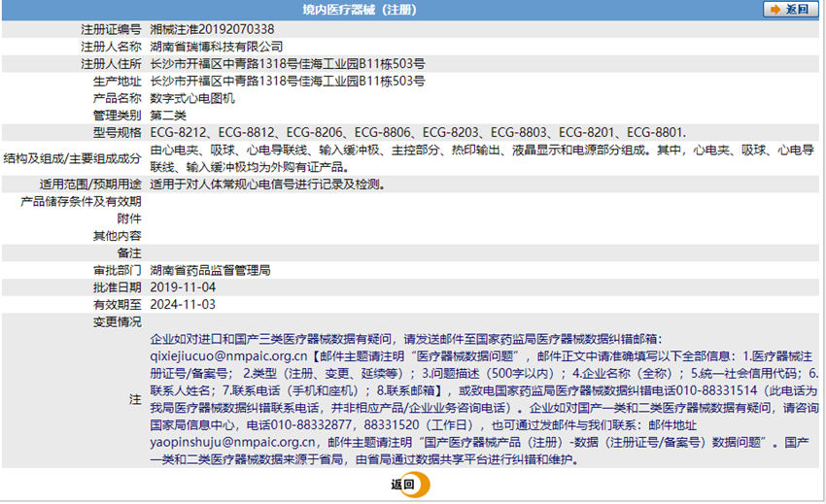The image size is (826, 504).
Task: Click the 返回 button at page bottom
Action: click(x=410, y=485)
